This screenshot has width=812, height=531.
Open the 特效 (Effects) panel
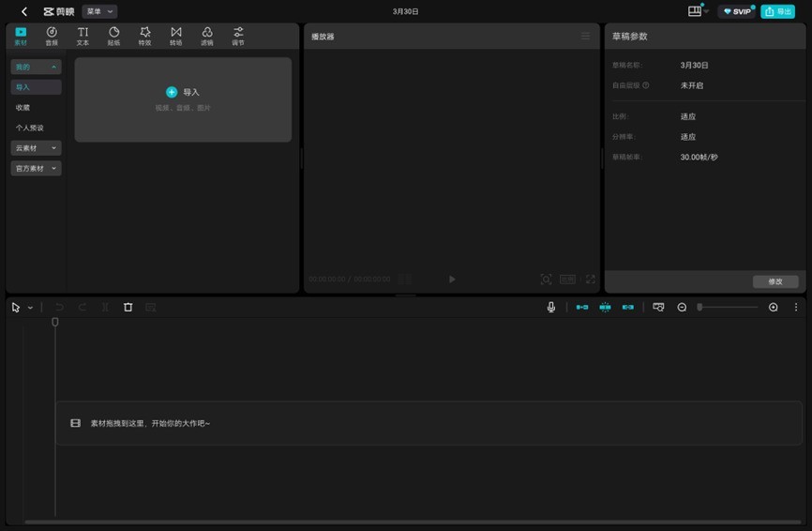tap(144, 36)
